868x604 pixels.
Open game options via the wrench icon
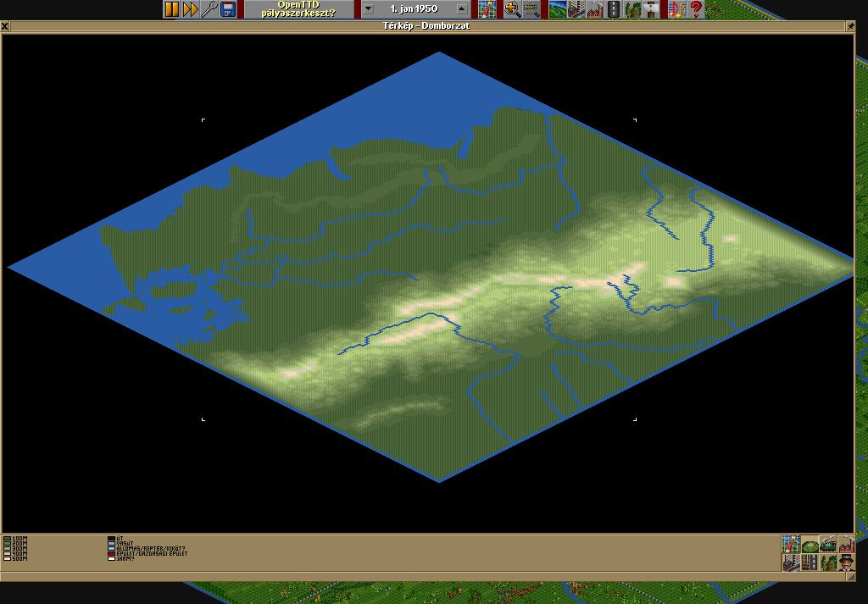coord(209,8)
